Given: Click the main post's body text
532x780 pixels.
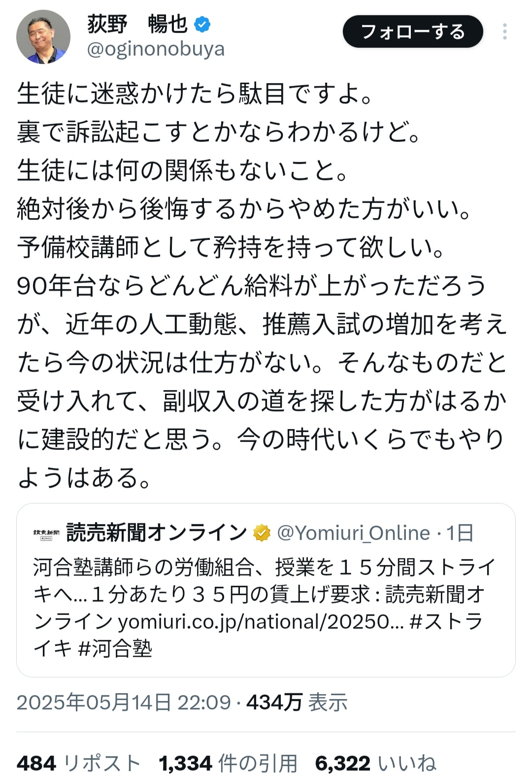Looking at the screenshot, I should point(261,286).
